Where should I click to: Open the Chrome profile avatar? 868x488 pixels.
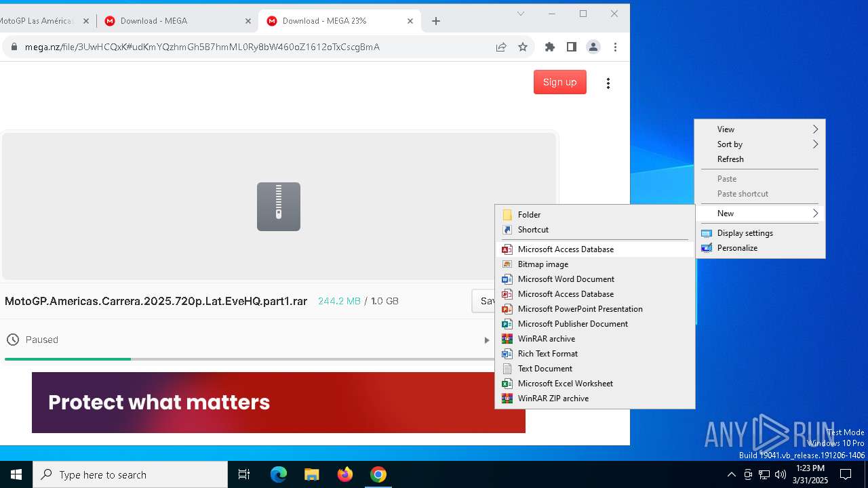click(593, 47)
